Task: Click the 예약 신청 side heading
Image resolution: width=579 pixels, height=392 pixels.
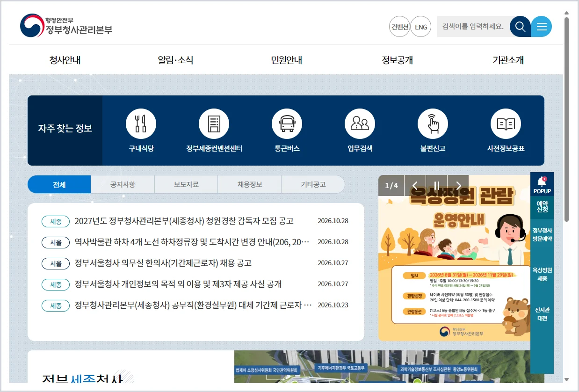Action: (542, 207)
